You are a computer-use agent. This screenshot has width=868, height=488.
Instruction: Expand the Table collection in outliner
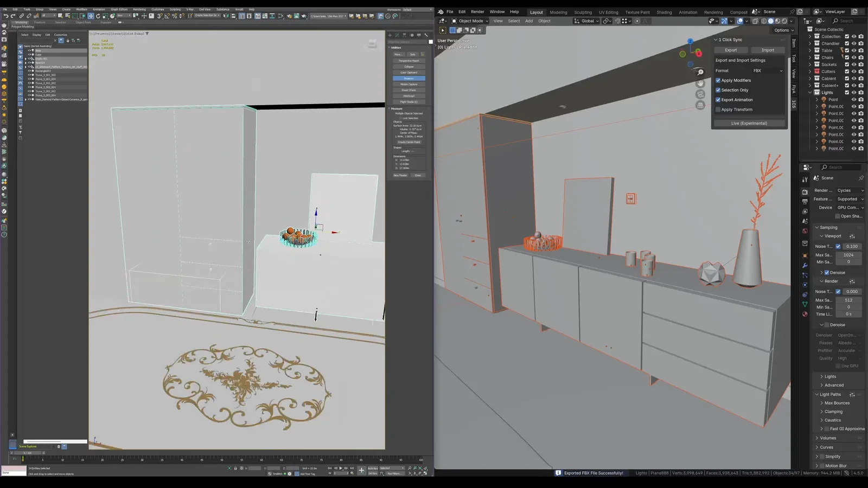tap(810, 50)
